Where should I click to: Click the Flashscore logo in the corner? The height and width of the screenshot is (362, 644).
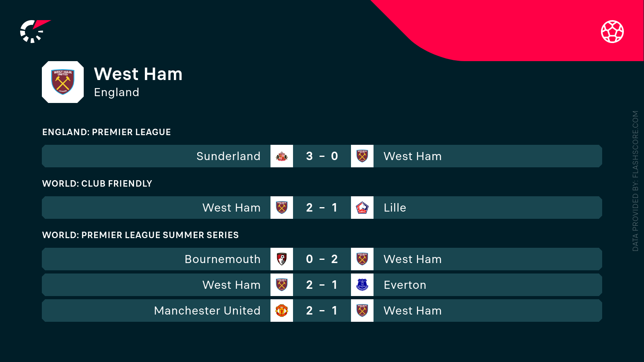[34, 31]
